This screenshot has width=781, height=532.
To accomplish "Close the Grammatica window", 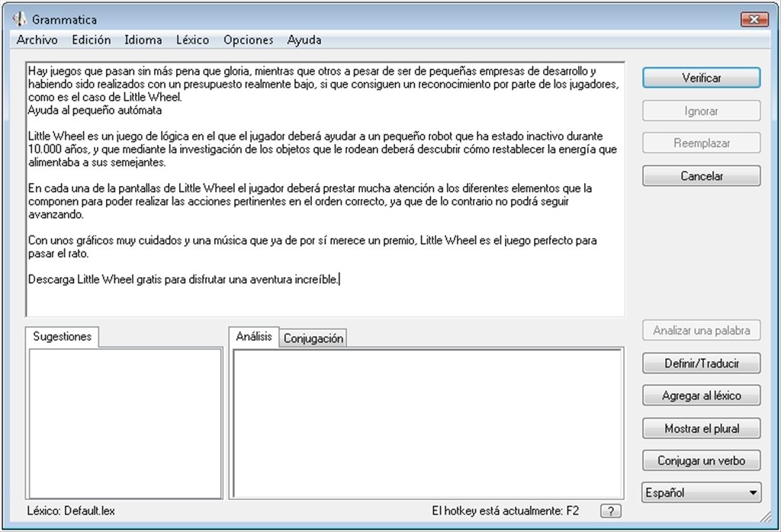I will pyautogui.click(x=754, y=19).
